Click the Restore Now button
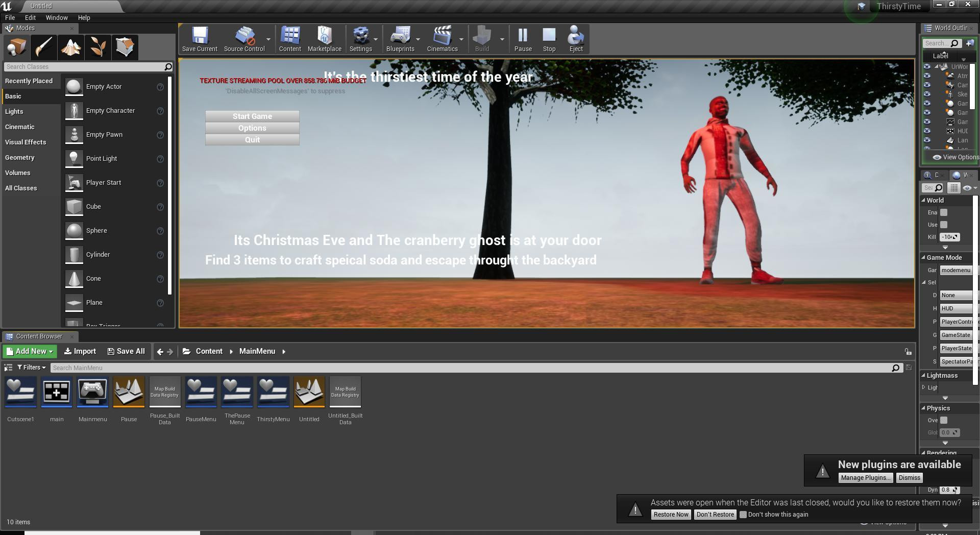 click(x=671, y=515)
